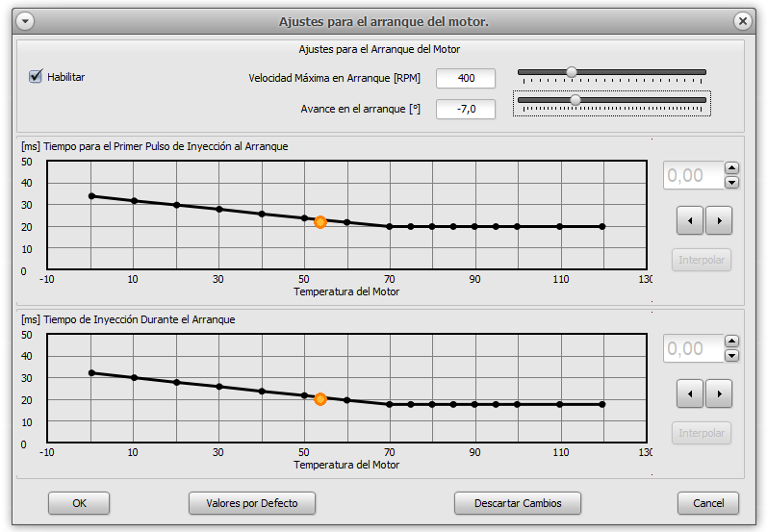The width and height of the screenshot is (767, 532).
Task: Select orange point on first pulse graph
Action: 320,222
